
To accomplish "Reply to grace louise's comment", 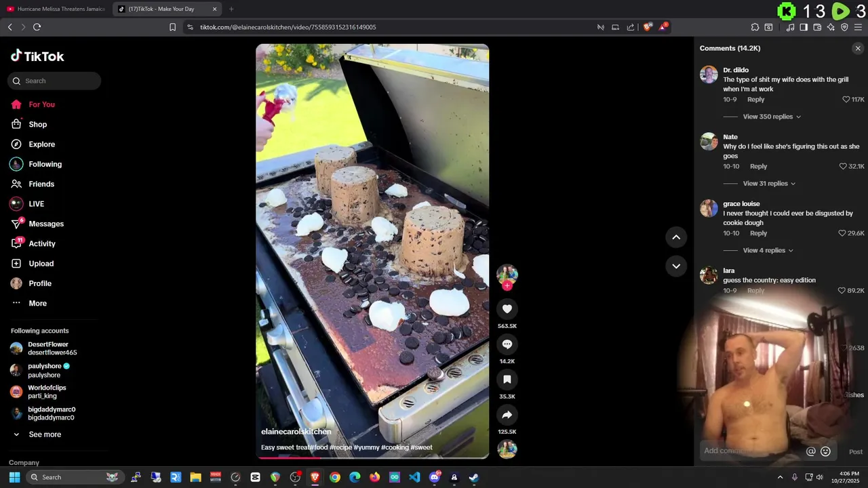I will 758,233.
